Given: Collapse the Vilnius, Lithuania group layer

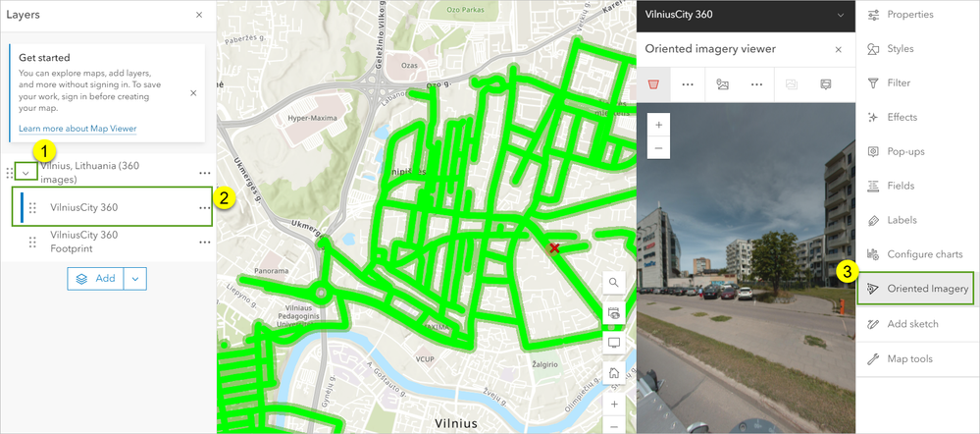Looking at the screenshot, I should click(x=26, y=173).
